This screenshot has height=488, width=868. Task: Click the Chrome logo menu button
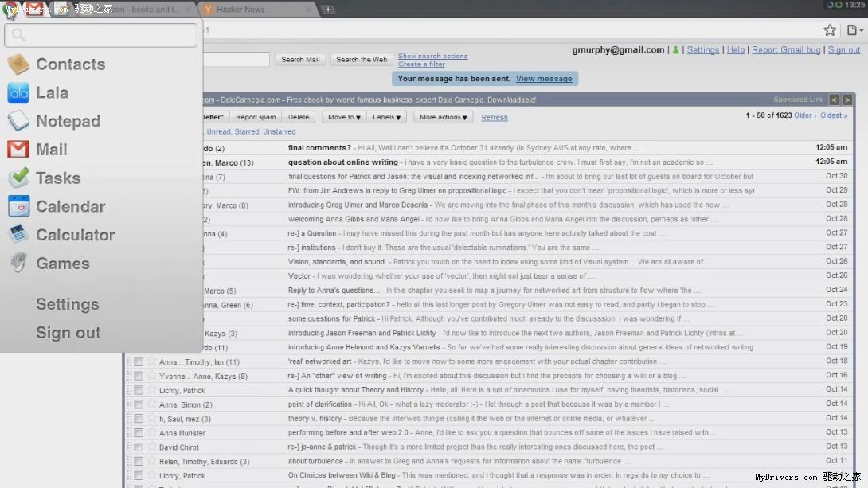10,8
